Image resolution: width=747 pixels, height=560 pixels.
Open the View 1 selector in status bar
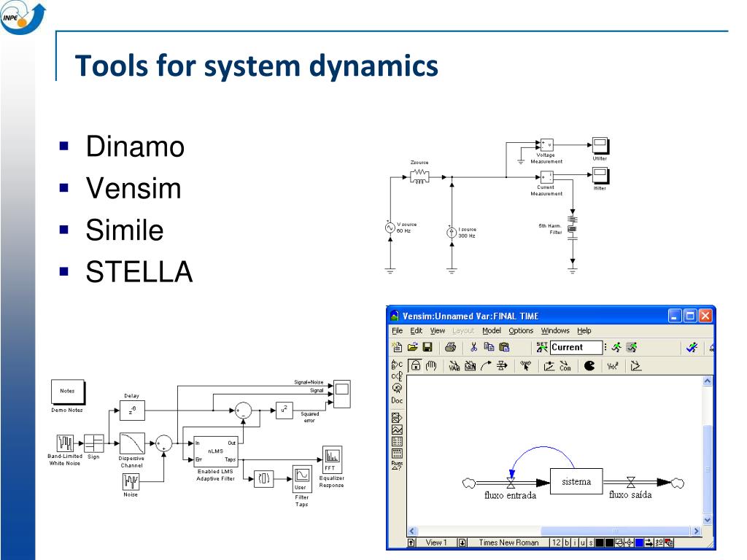click(436, 542)
